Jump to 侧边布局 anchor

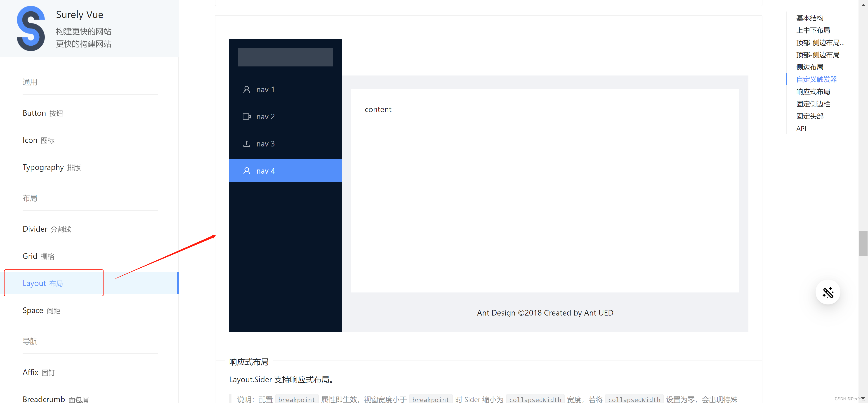point(809,67)
